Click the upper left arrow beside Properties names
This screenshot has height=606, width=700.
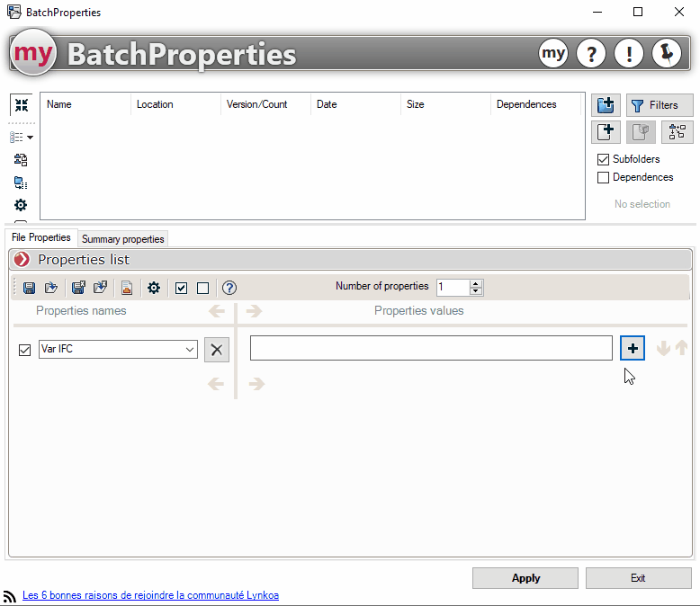217,310
